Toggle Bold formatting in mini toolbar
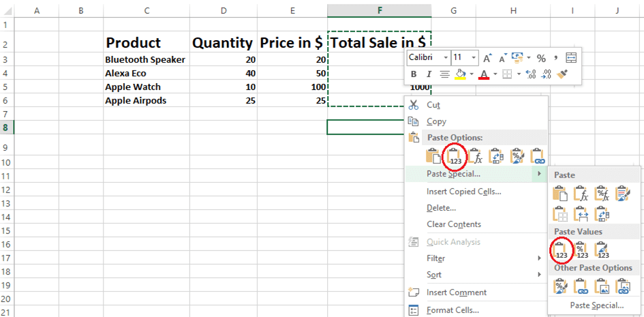The image size is (644, 317). pyautogui.click(x=414, y=74)
